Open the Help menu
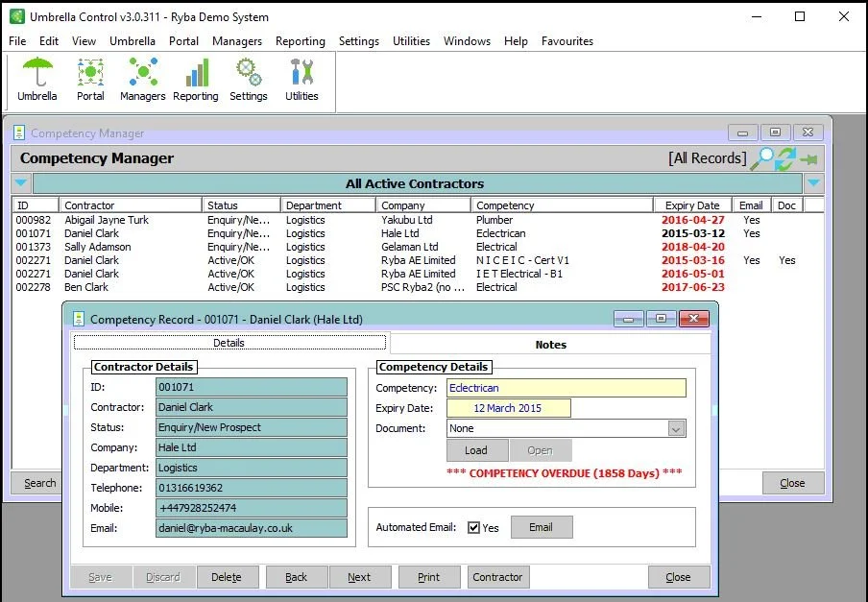This screenshot has height=602, width=868. pyautogui.click(x=516, y=41)
